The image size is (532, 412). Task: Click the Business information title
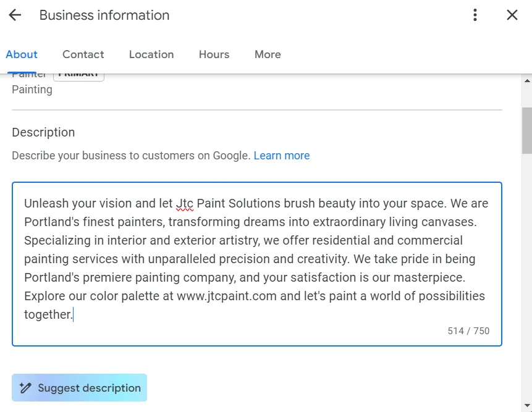coord(104,15)
